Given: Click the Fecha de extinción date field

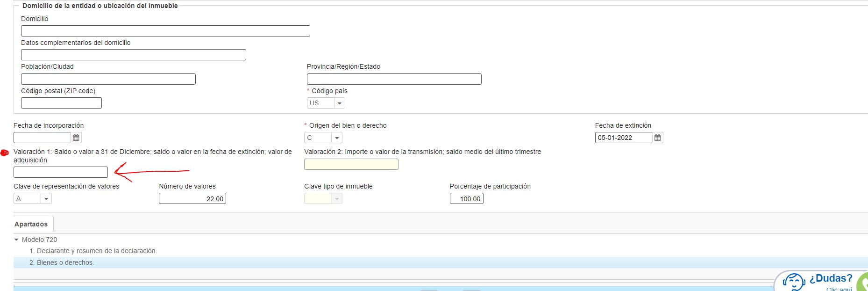Looking at the screenshot, I should coord(624,138).
